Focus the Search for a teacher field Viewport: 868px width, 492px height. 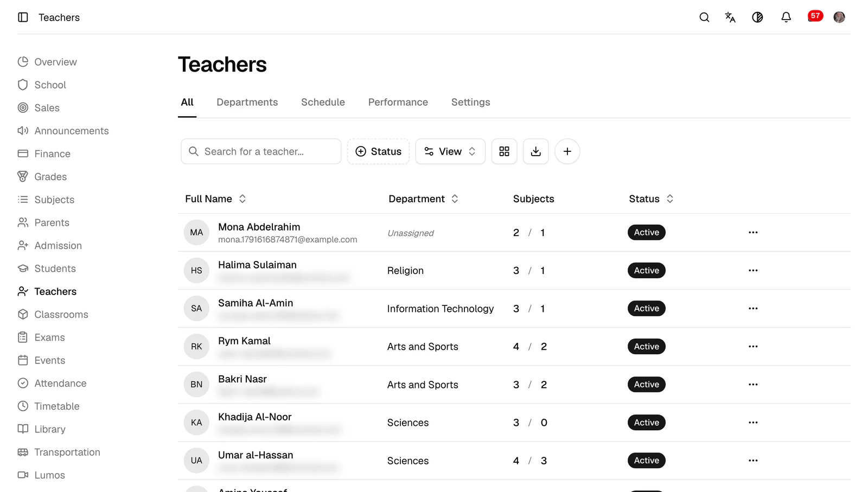point(261,151)
